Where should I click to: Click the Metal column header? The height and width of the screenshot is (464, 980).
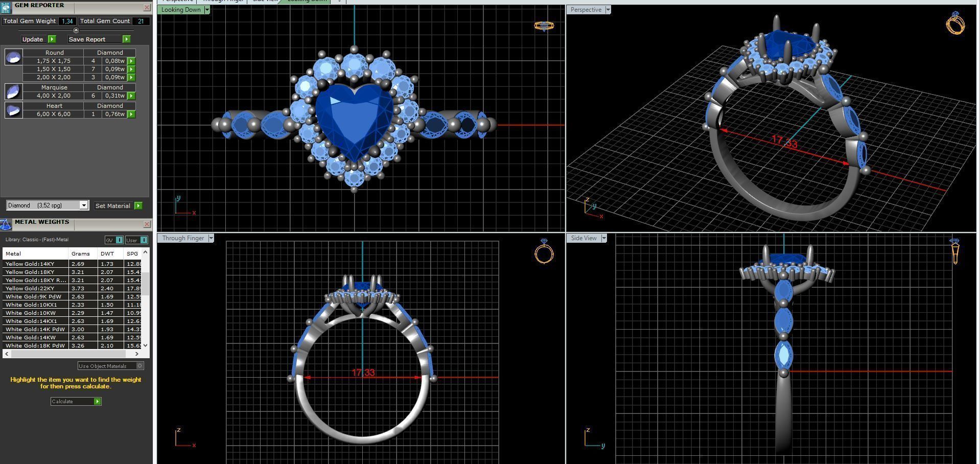(36, 253)
